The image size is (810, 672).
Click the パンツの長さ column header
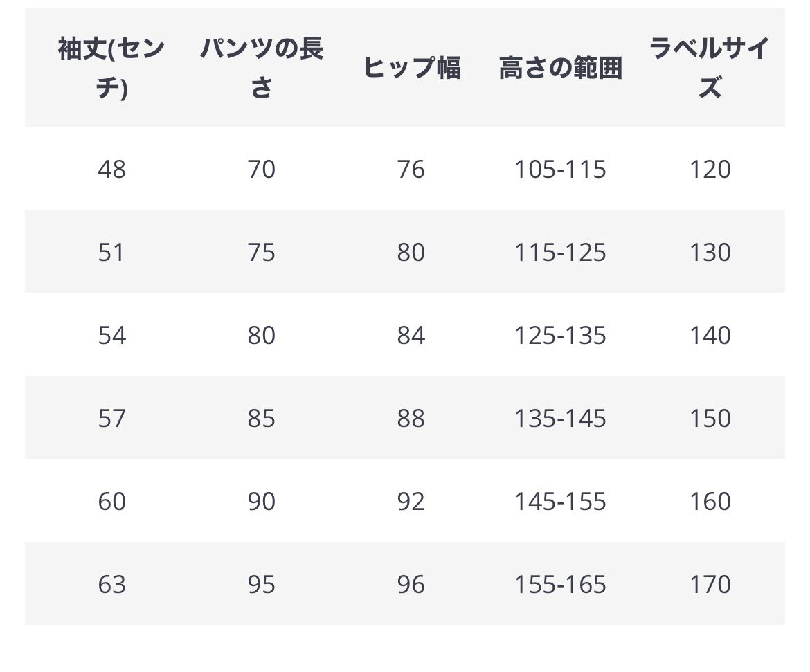pos(262,68)
